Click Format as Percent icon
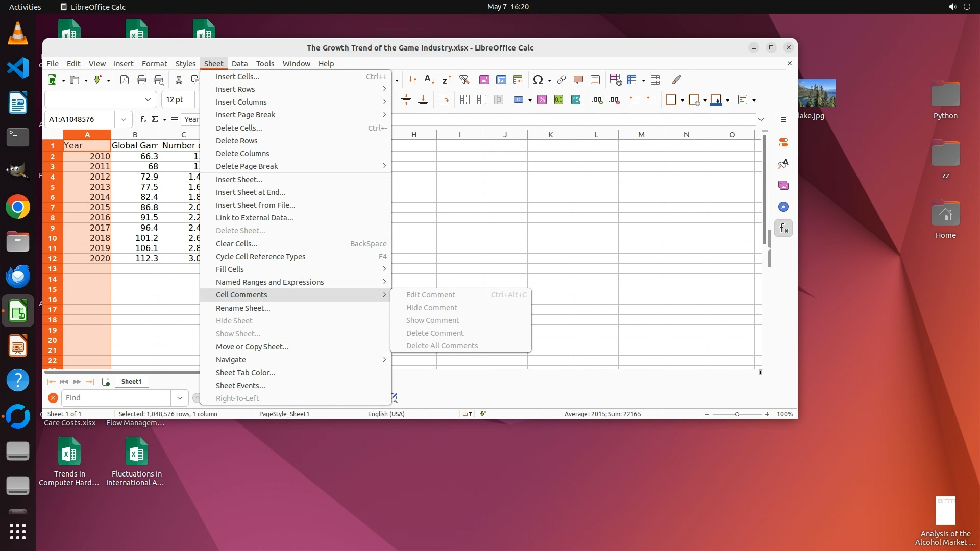 click(542, 99)
